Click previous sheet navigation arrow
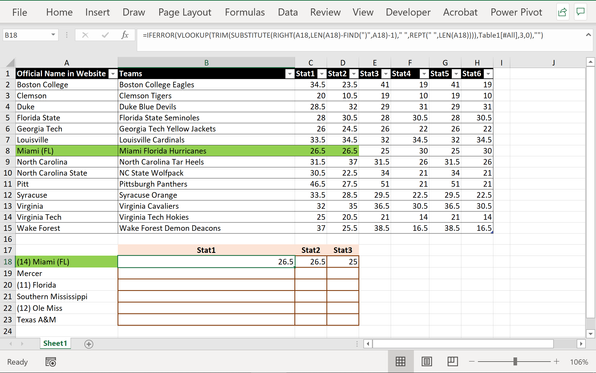 click(11, 344)
